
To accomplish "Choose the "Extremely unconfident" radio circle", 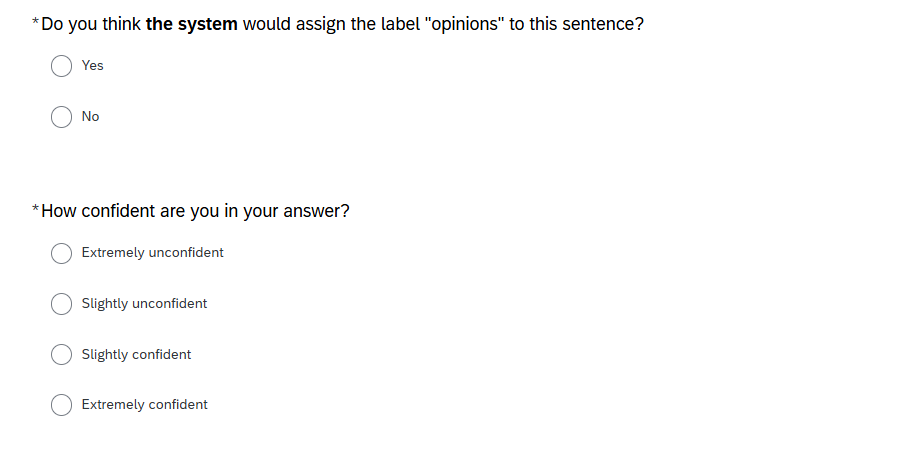I will coord(61,254).
